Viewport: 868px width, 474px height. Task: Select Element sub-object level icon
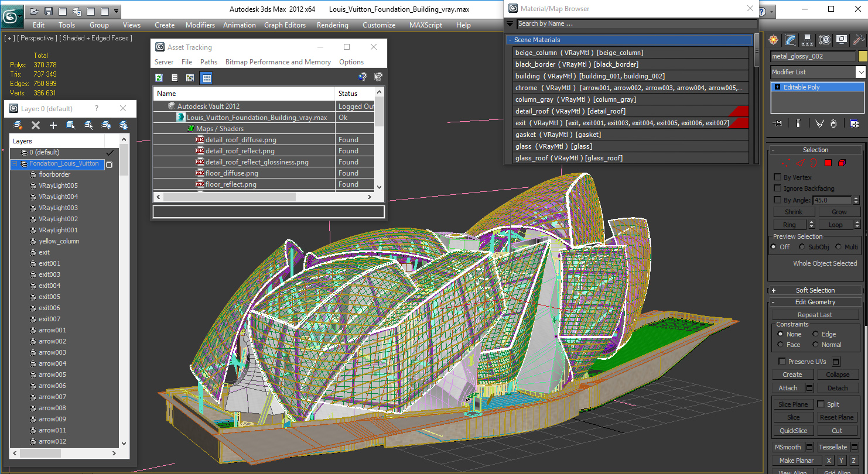tap(842, 163)
